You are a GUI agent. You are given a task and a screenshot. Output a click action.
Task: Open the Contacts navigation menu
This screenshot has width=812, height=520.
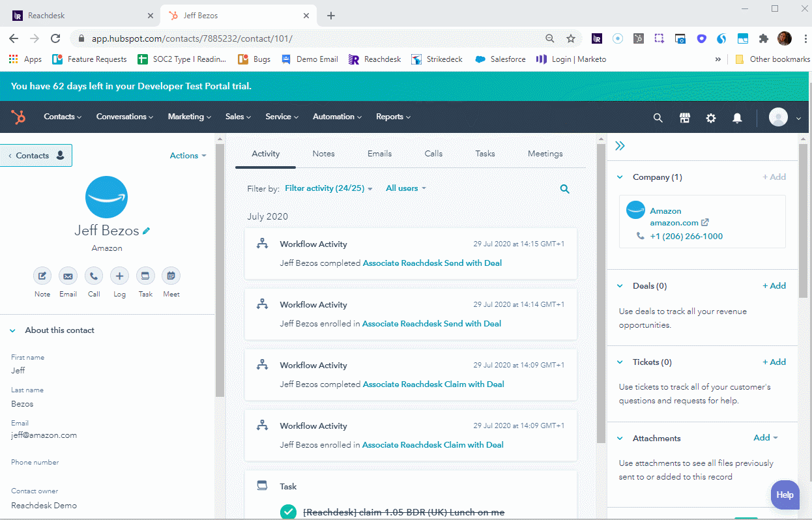pos(63,117)
